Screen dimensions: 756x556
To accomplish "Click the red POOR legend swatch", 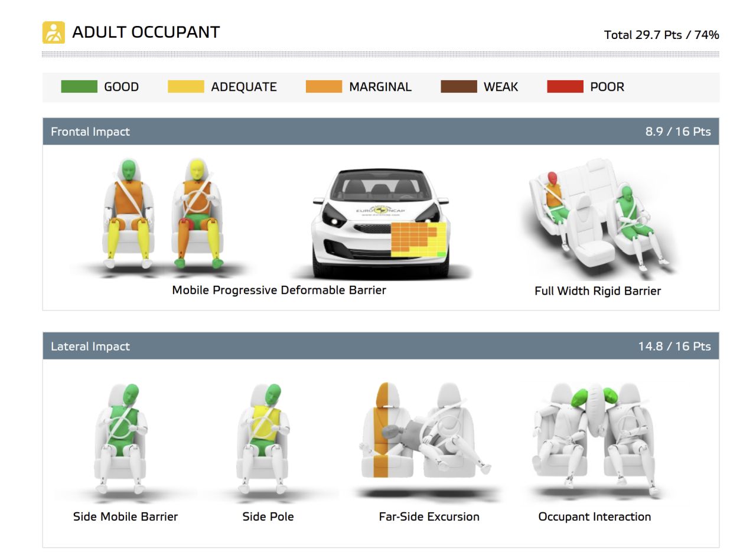I will (x=565, y=87).
